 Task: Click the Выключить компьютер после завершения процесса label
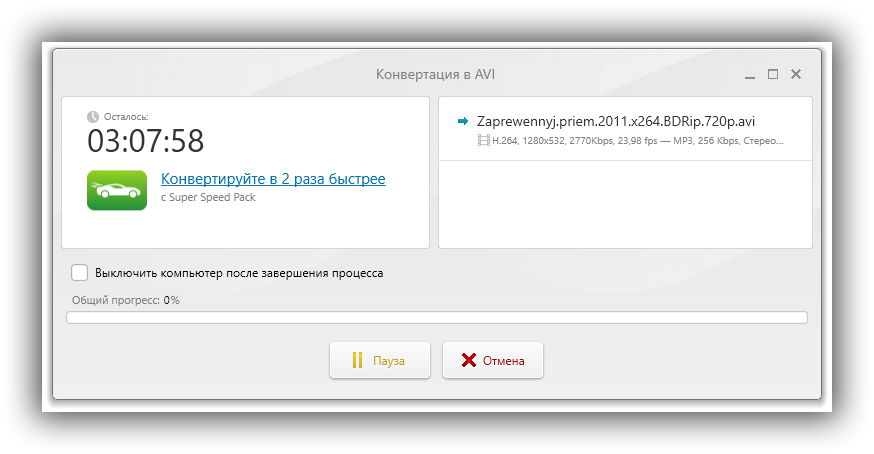point(239,272)
